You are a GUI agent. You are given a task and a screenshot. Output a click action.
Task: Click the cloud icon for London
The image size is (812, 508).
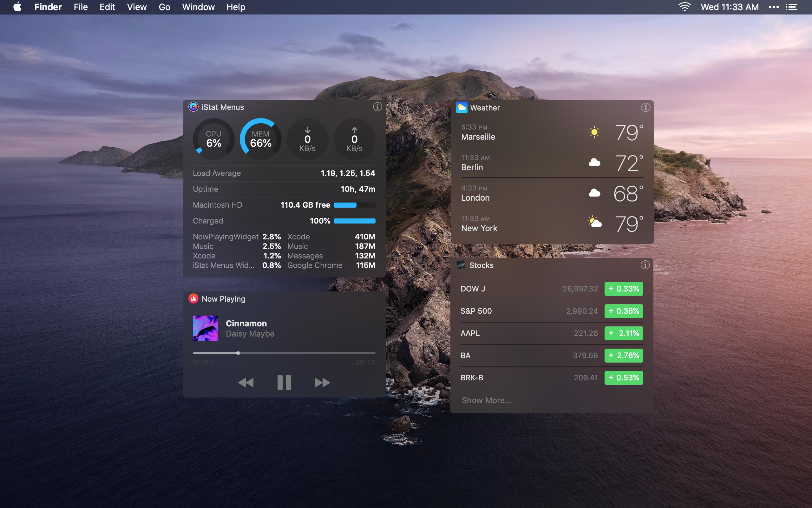594,193
